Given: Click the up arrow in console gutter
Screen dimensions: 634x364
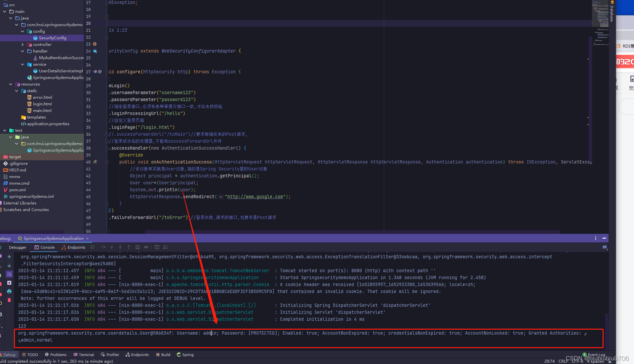Looking at the screenshot, I should [x=9, y=257].
